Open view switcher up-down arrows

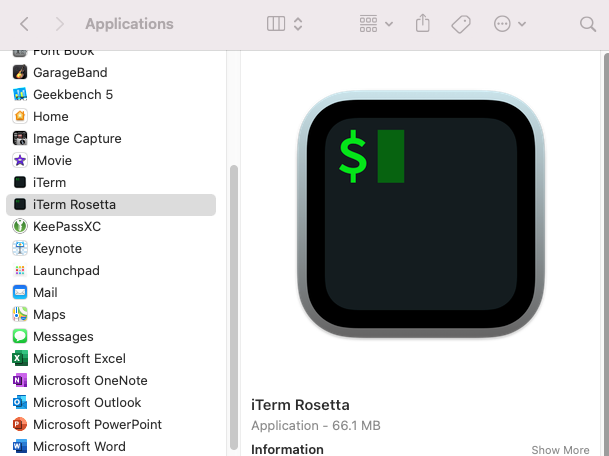coord(298,24)
